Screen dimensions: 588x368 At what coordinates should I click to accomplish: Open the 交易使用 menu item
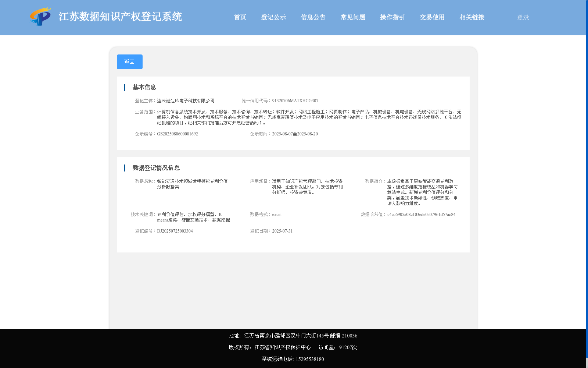pyautogui.click(x=431, y=17)
